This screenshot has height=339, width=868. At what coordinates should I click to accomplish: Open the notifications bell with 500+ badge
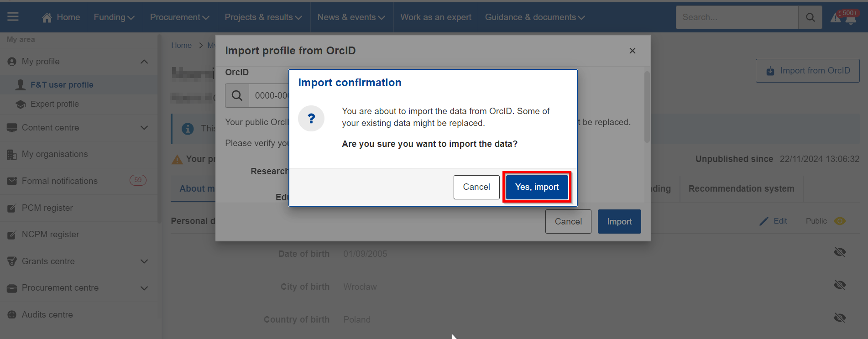point(850,17)
